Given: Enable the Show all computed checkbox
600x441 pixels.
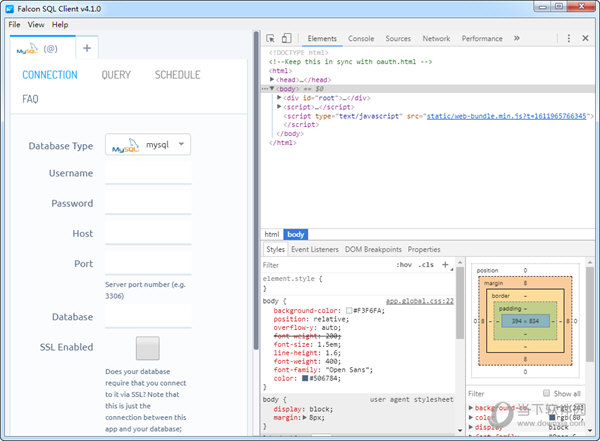Looking at the screenshot, I should click(546, 393).
